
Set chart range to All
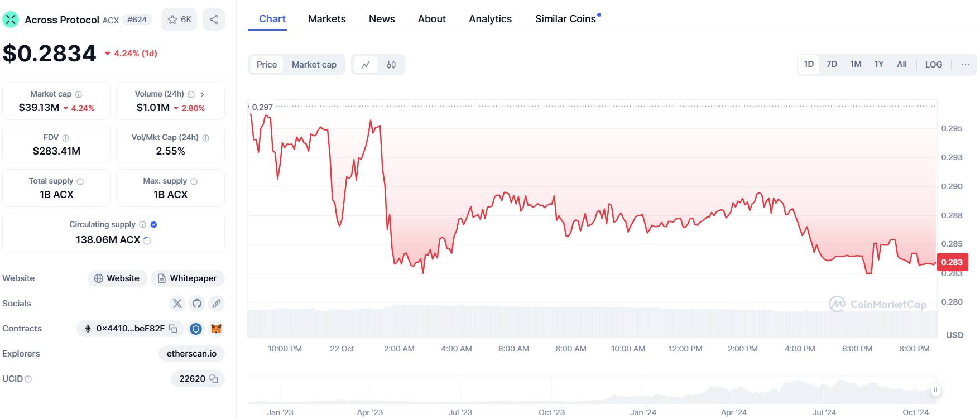click(902, 64)
